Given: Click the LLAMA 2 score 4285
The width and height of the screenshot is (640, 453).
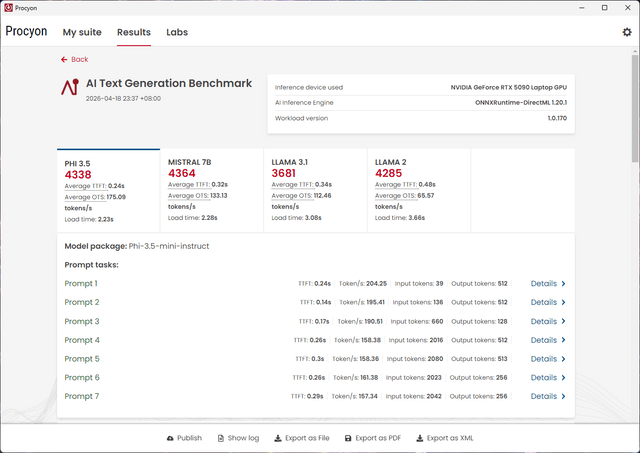Looking at the screenshot, I should [x=389, y=173].
